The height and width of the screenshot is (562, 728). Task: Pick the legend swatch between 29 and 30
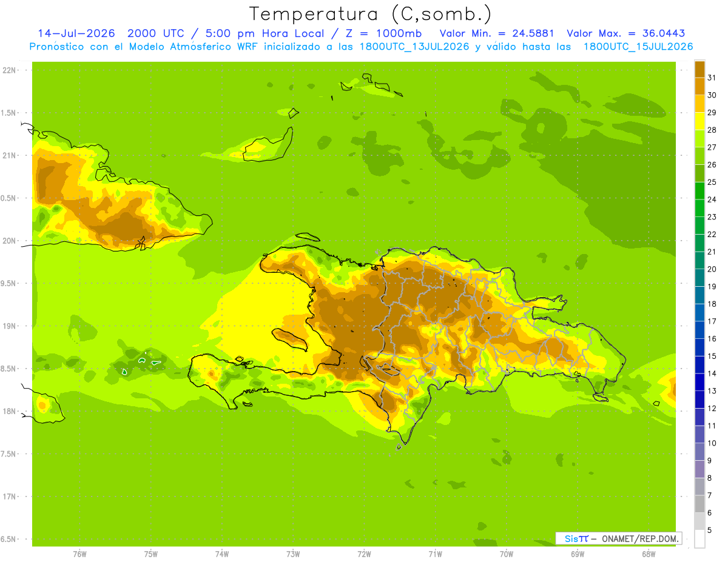699,104
